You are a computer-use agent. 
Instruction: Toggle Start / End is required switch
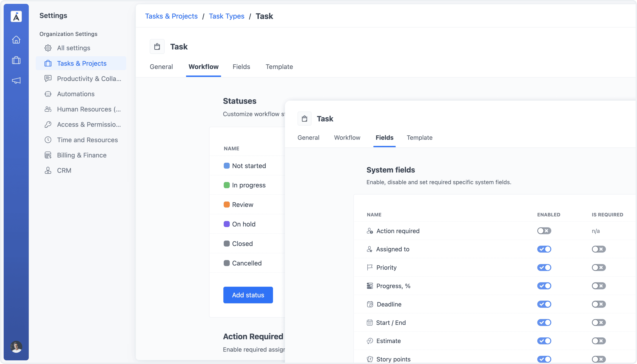[x=599, y=323]
